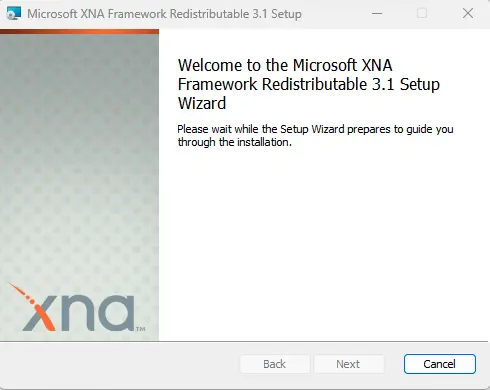Click the grayed-out maximize button
Viewport: 490px width, 390px height.
coord(422,14)
